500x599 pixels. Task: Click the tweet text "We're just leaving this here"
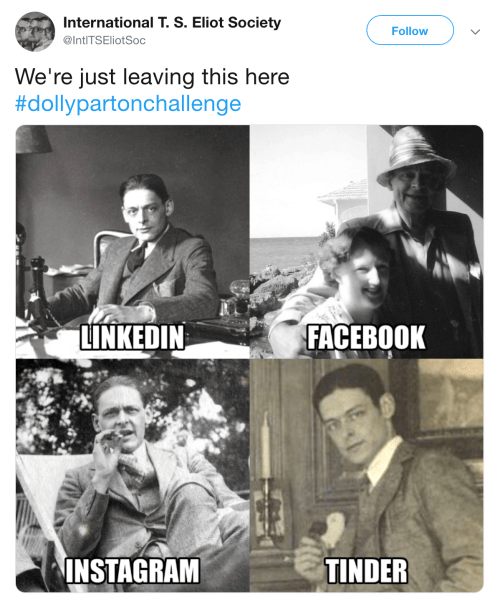(152, 77)
